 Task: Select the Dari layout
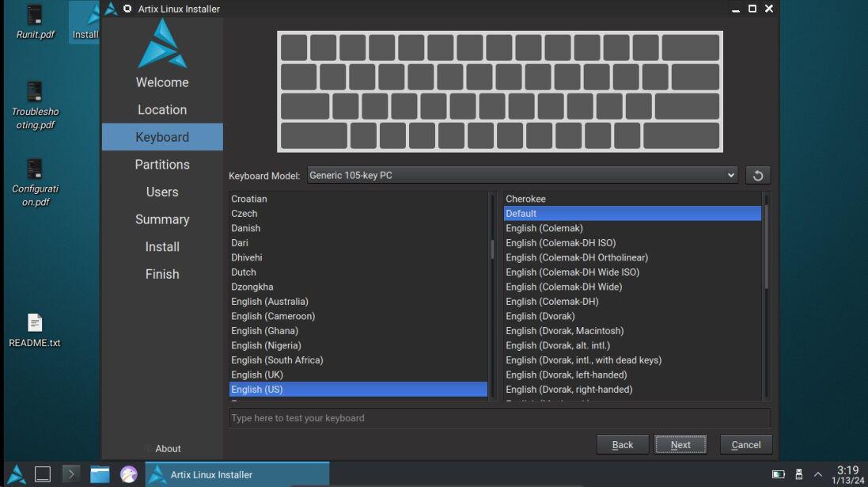coord(358,242)
